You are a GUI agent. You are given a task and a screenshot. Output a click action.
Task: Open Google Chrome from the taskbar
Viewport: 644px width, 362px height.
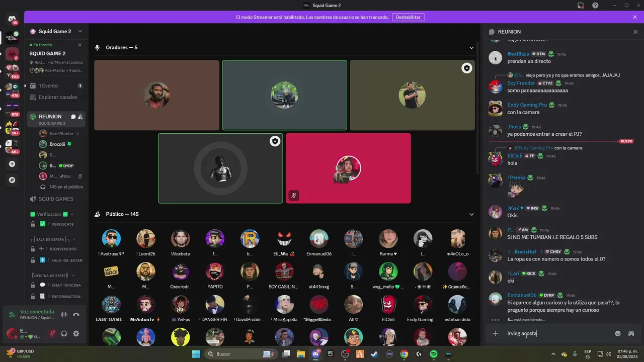[404, 354]
